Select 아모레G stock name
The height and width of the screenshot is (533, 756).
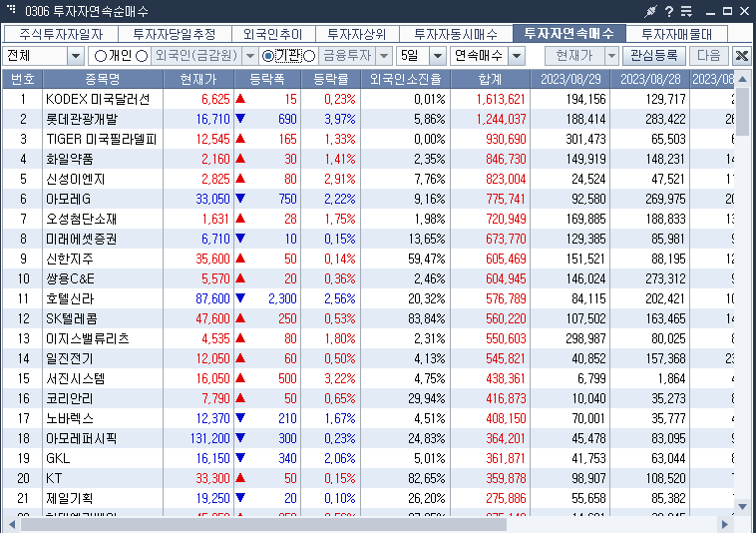pyautogui.click(x=68, y=200)
